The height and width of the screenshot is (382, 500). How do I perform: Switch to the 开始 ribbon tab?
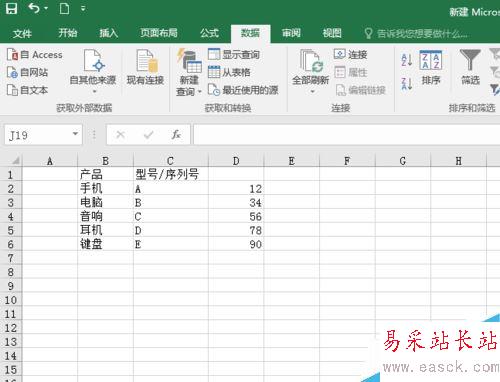[x=68, y=33]
